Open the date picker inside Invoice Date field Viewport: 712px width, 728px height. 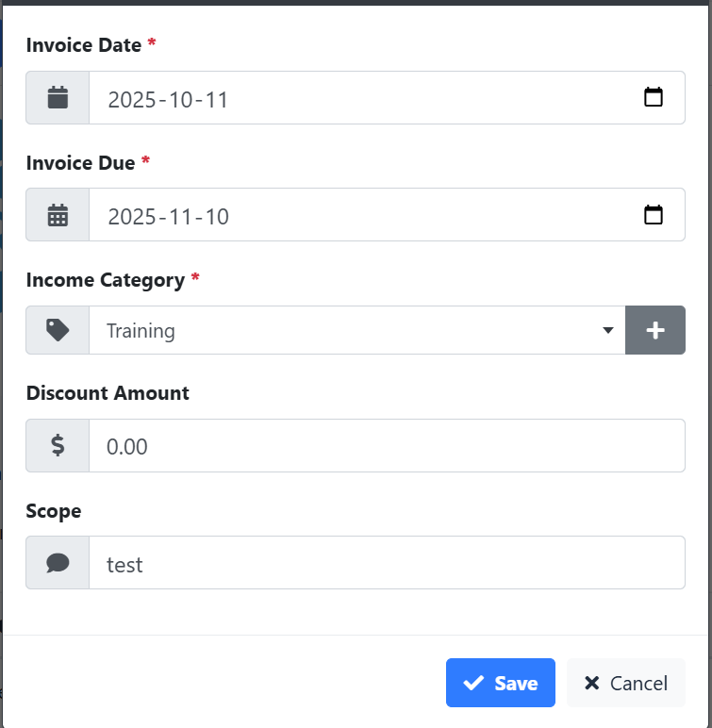653,98
